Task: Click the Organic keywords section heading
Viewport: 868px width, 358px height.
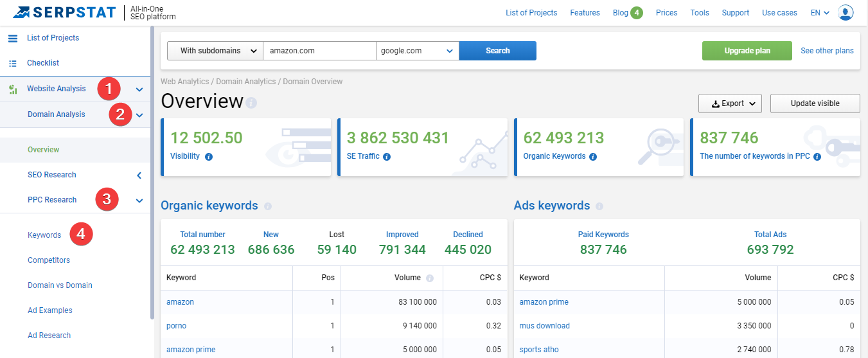Action: point(209,206)
